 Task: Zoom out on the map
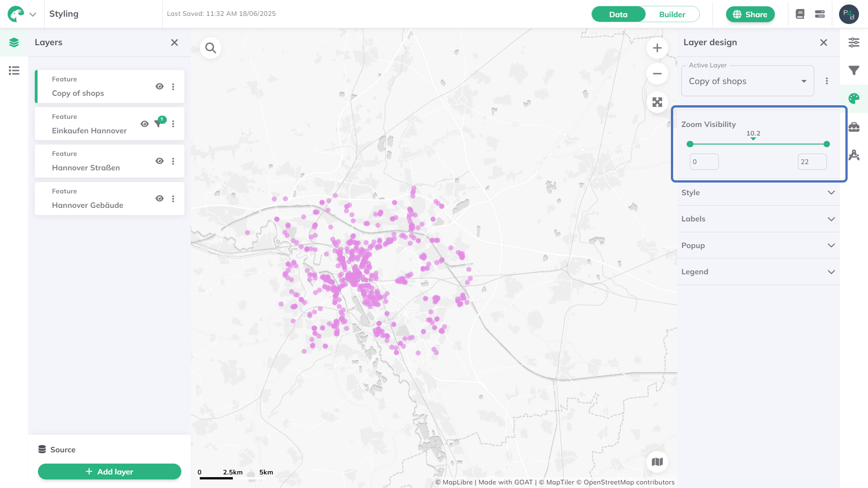tap(657, 74)
